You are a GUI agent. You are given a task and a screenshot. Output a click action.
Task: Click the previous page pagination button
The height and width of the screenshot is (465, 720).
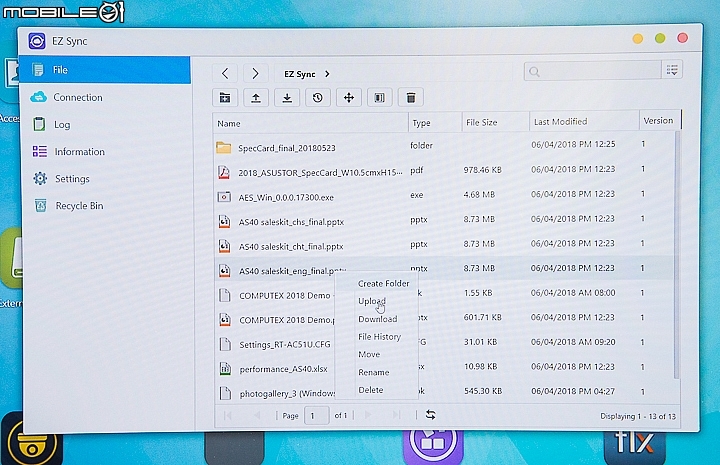point(257,415)
